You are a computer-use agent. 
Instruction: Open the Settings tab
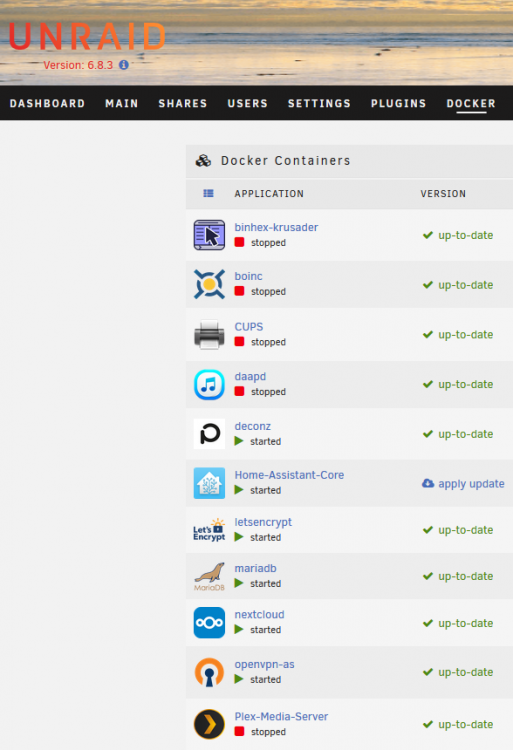click(x=319, y=103)
